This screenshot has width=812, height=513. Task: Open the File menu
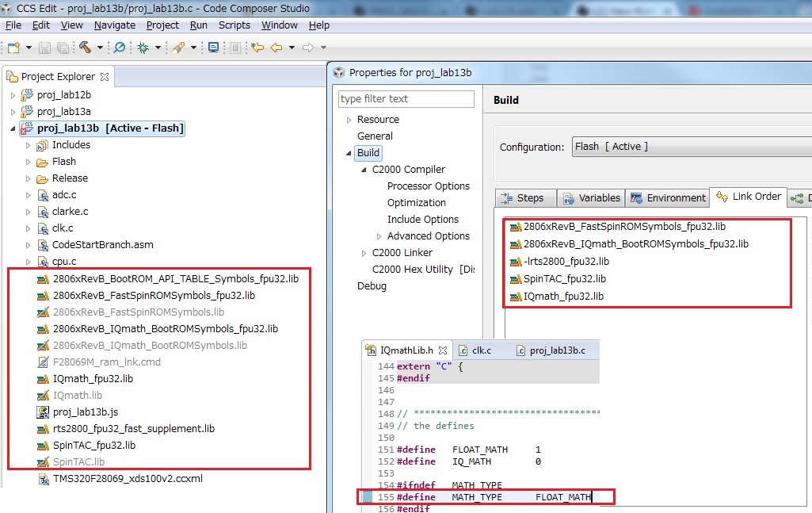tap(13, 25)
